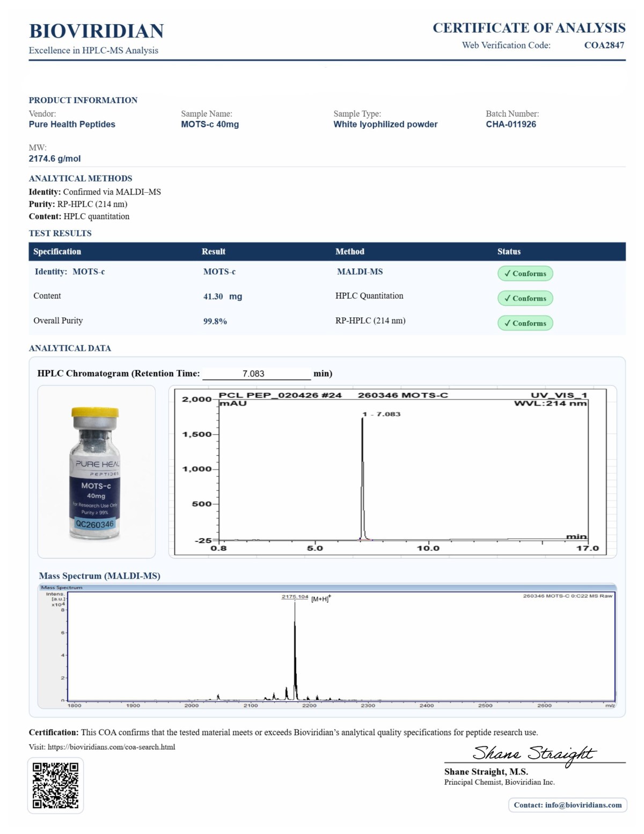644x834 pixels.
Task: Click the HPLC chromatogram peak at 7.083
Action: (x=363, y=473)
